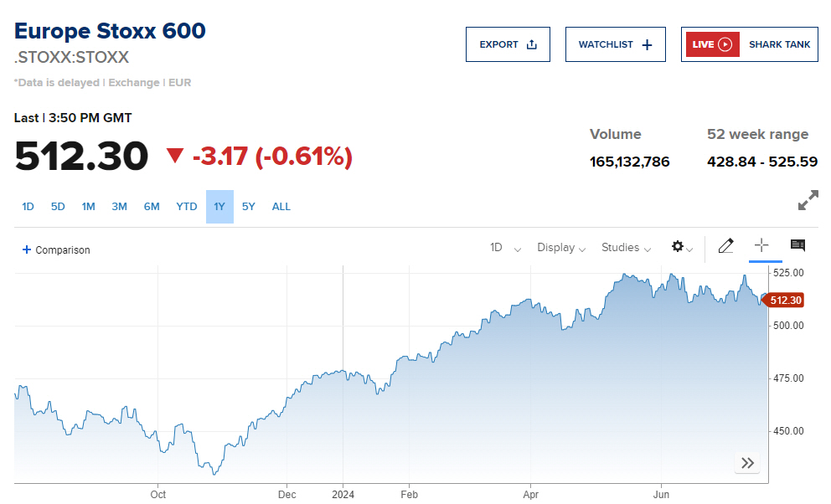Viewport: 831px width, 504px height.
Task: Expand the chart to fullscreen arrows
Action: coord(807,200)
